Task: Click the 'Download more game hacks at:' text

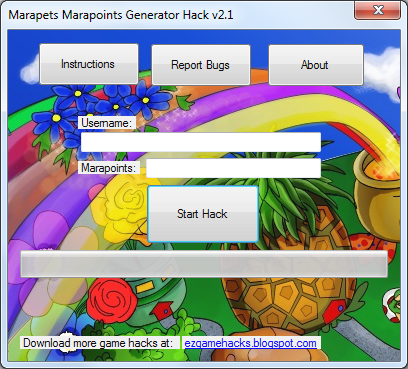Action: [98, 343]
